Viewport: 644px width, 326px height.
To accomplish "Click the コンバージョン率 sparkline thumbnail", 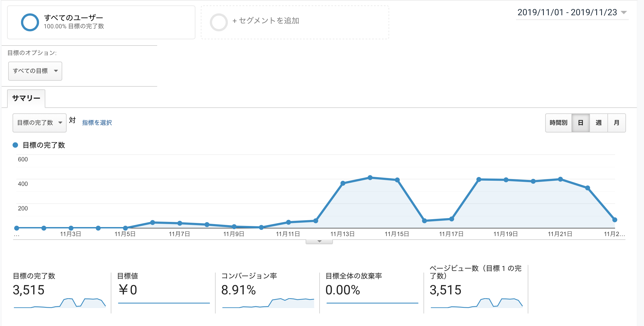I will (268, 303).
